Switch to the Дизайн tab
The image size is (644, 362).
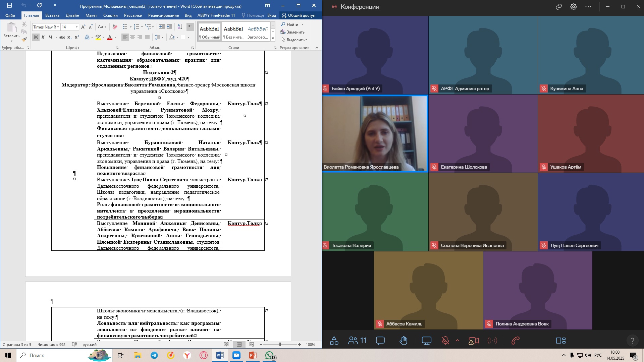pos(72,15)
